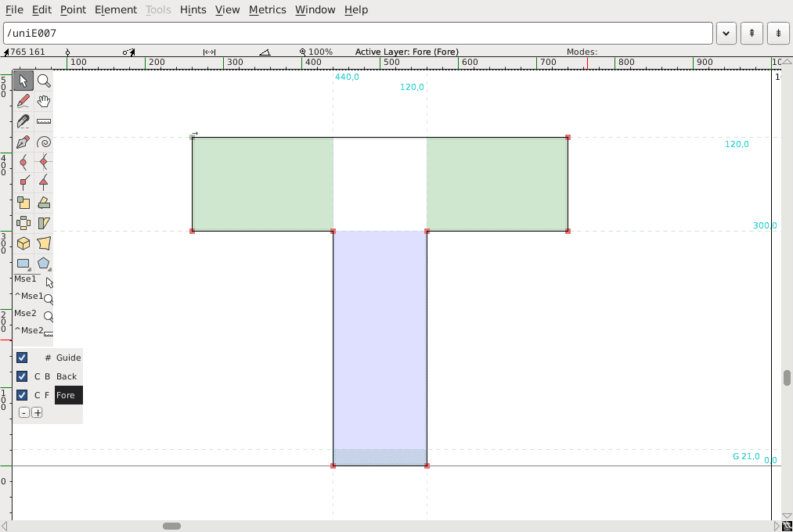This screenshot has width=793, height=532.
Task: Select the 3D Rotate cube tool
Action: tap(23, 243)
